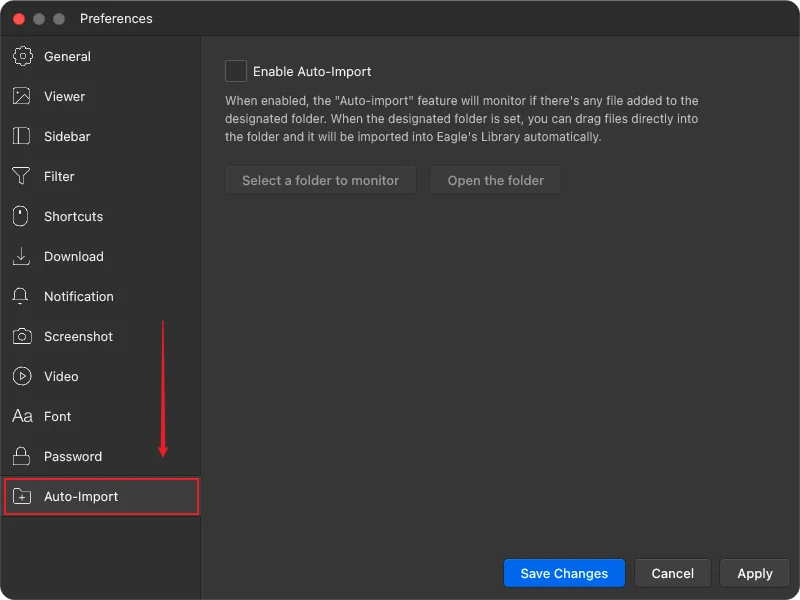Screen dimensions: 800x600
Task: Open General preferences label
Action: tap(67, 56)
